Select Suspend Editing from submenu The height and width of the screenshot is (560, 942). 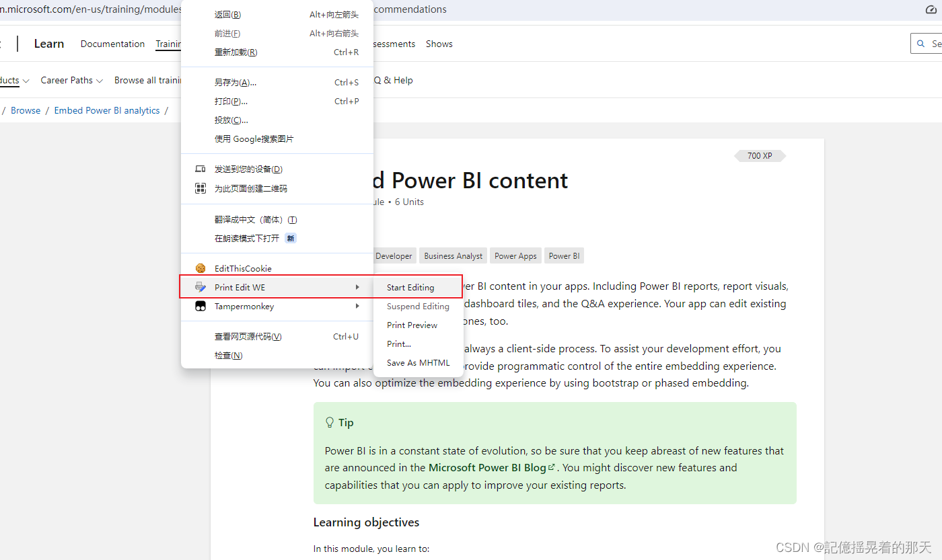(418, 306)
